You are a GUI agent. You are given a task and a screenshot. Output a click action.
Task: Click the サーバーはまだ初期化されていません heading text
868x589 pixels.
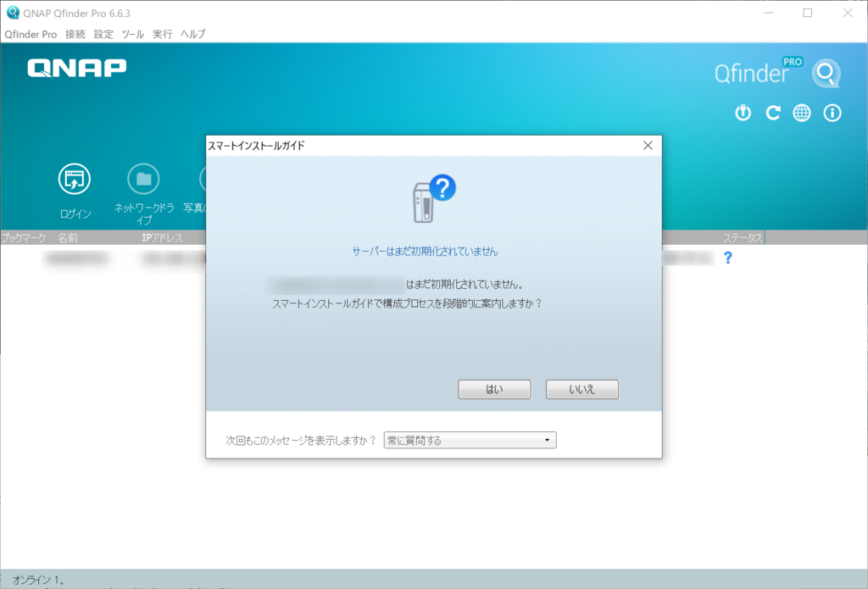tap(426, 252)
